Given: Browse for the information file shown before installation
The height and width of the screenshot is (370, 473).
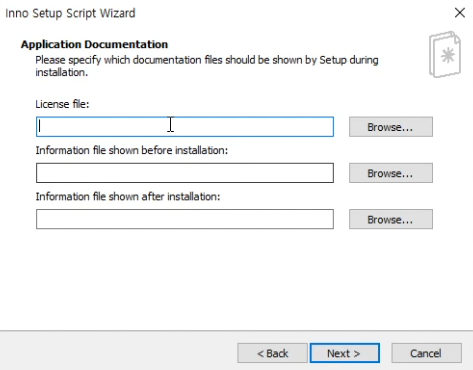Looking at the screenshot, I should coord(391,173).
